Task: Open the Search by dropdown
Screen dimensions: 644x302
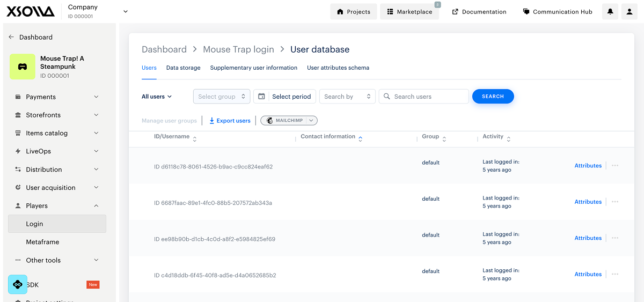Action: tap(347, 97)
